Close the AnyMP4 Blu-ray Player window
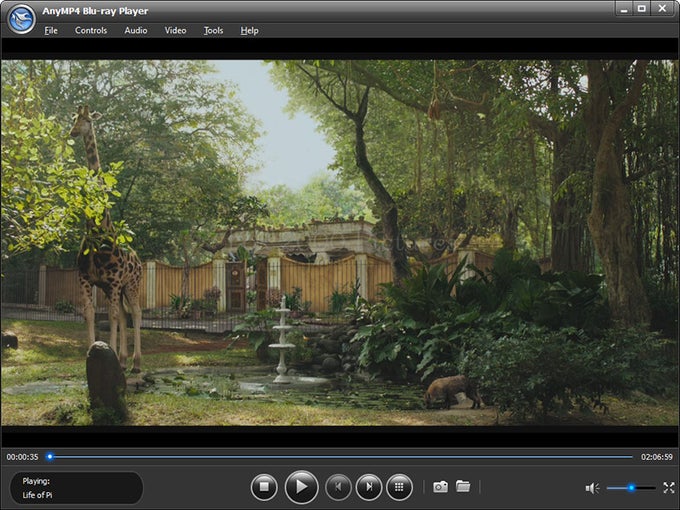680x510 pixels. (x=663, y=9)
